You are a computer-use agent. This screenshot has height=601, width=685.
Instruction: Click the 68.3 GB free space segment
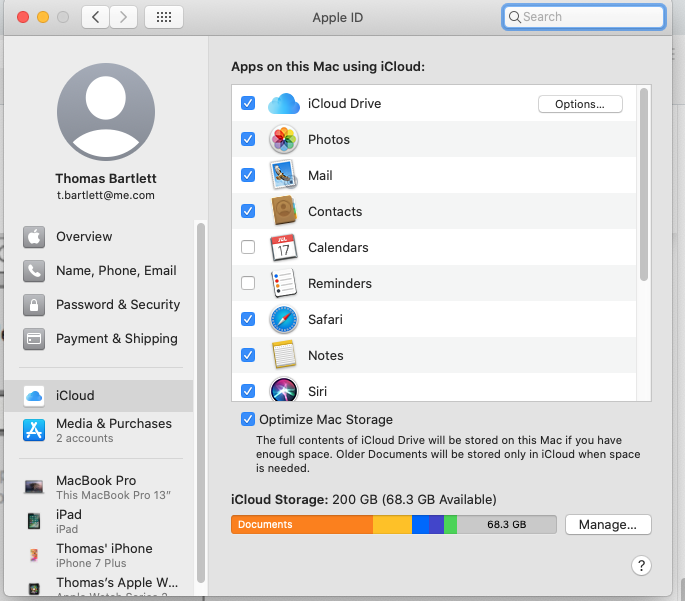pos(507,525)
